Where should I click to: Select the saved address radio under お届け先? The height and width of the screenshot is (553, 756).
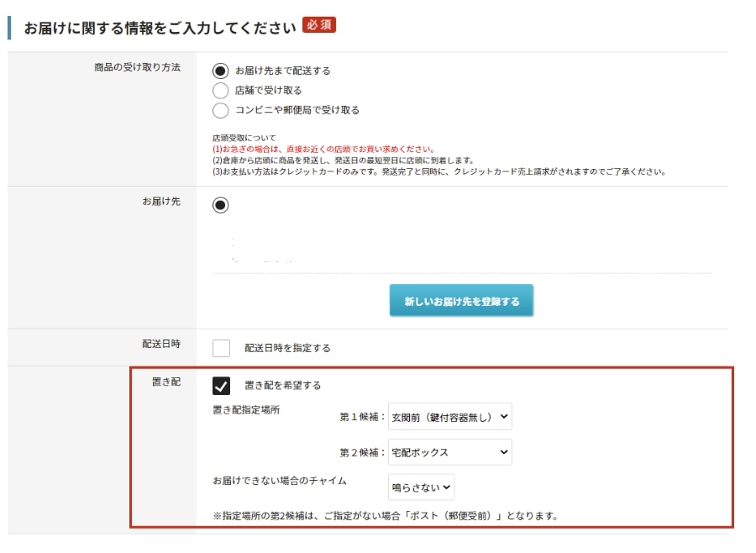pyautogui.click(x=220, y=205)
